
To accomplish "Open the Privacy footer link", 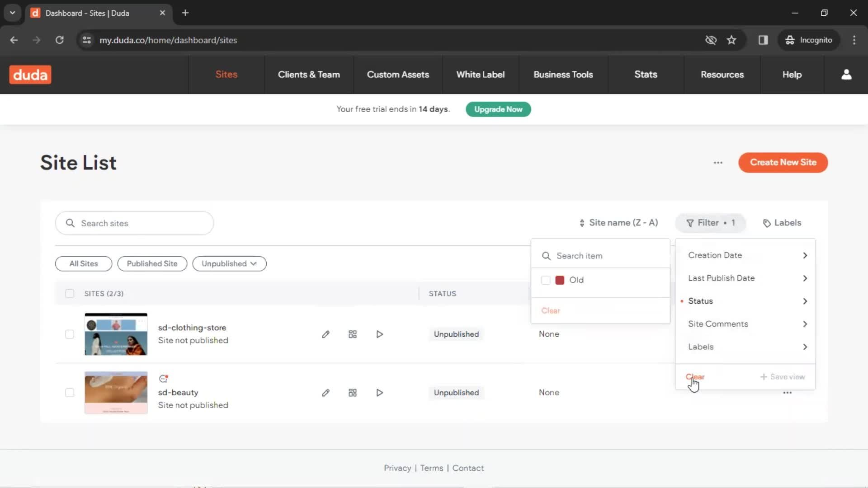I will pyautogui.click(x=397, y=468).
